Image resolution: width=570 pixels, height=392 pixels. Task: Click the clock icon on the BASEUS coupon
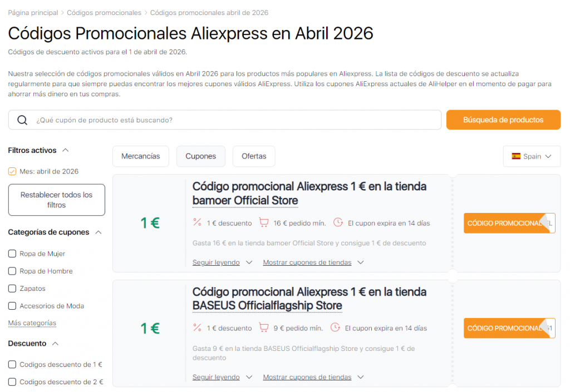[x=335, y=328]
